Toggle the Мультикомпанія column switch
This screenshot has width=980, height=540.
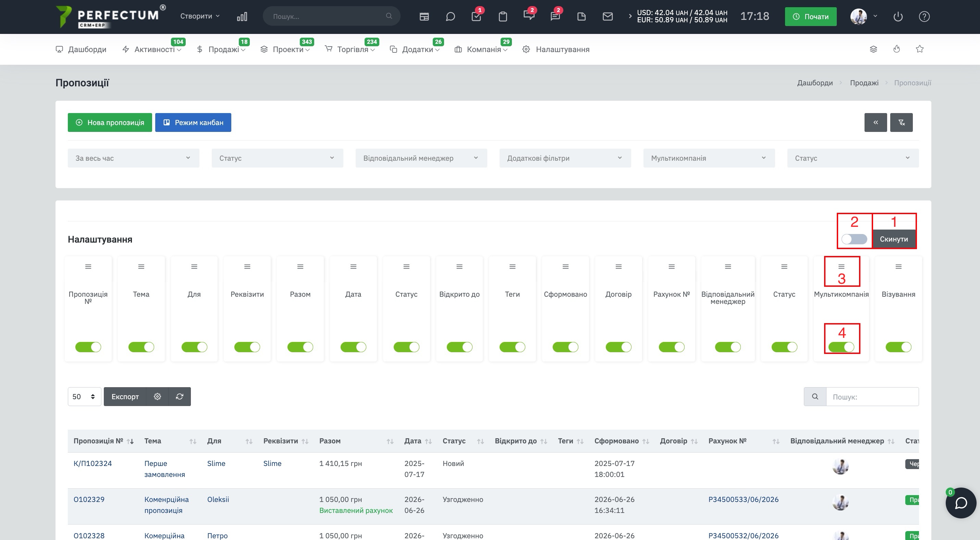[841, 347]
